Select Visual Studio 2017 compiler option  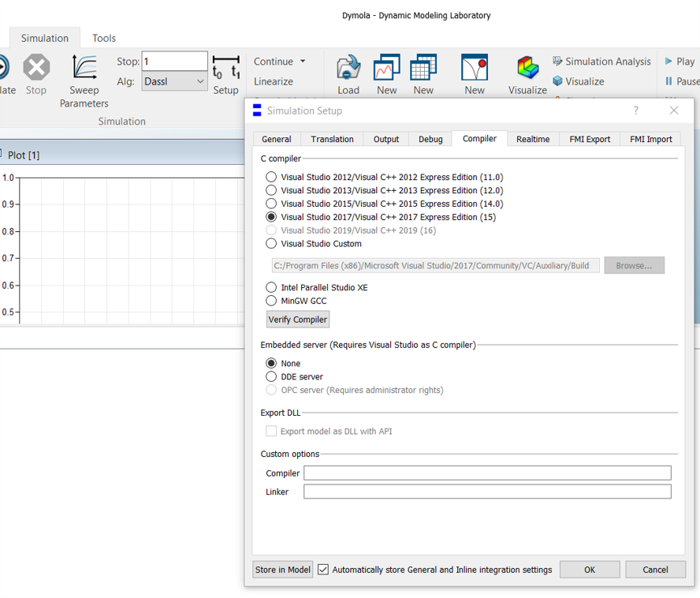click(271, 217)
